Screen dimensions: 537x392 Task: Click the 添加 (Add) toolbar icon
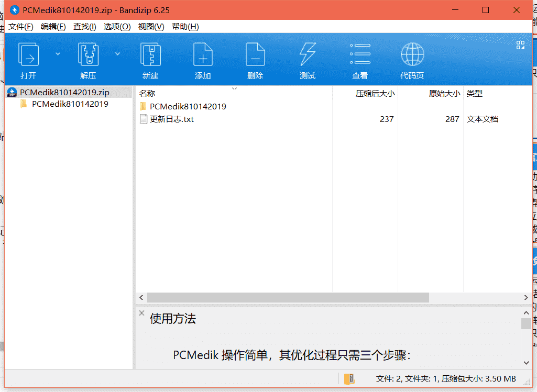click(203, 54)
